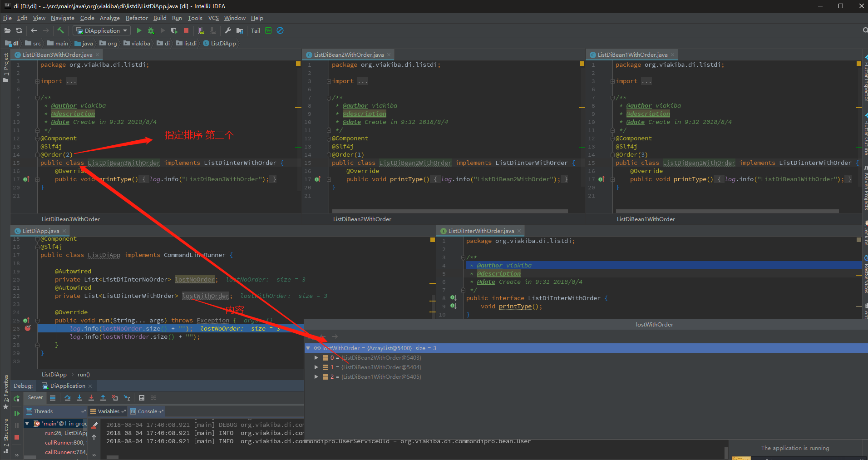Expand the ListDiBean2WithOrder@5403 entry
This screenshot has height=460, width=868.
(x=316, y=357)
